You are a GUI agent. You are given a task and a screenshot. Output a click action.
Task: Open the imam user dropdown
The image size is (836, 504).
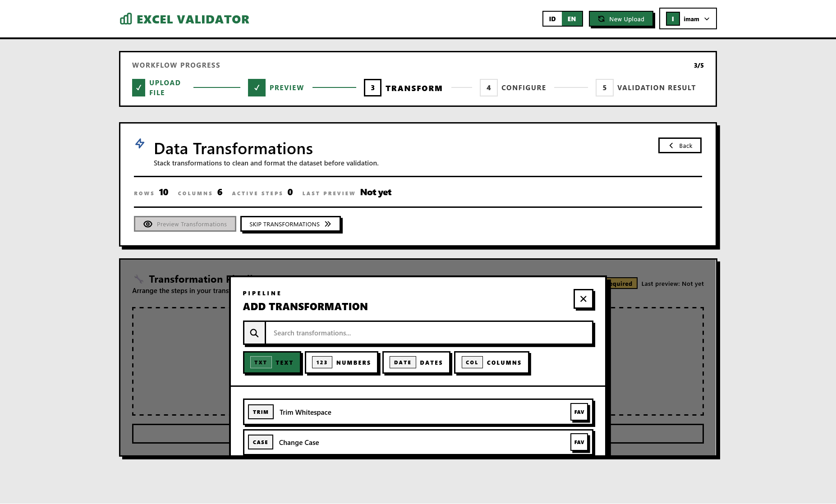[688, 19]
